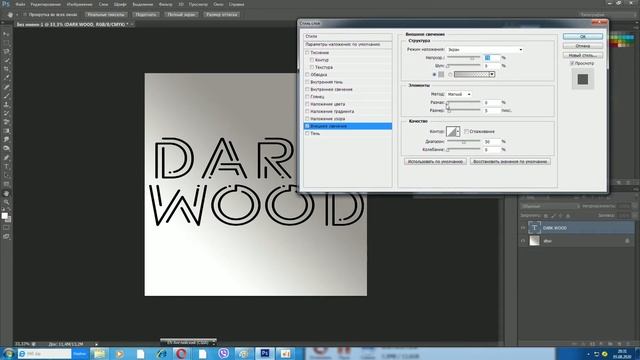This screenshot has width=640, height=360.
Task: Open Viber from the taskbar
Action: click(224, 353)
